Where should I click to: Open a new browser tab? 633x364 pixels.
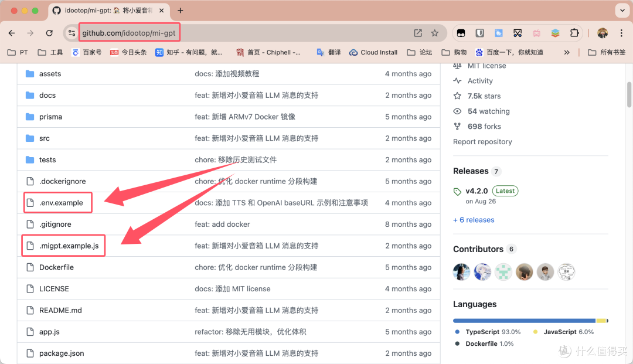pyautogui.click(x=181, y=11)
